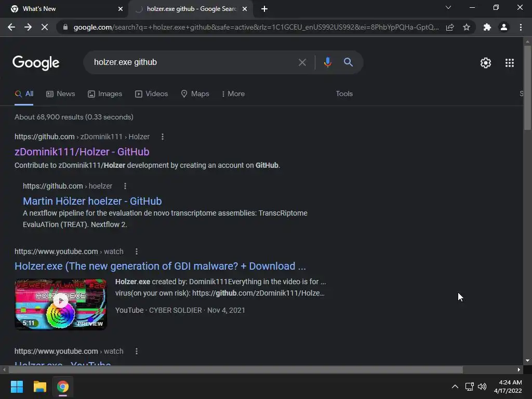This screenshot has width=532, height=399.
Task: Switch to Maps results
Action: tap(195, 94)
